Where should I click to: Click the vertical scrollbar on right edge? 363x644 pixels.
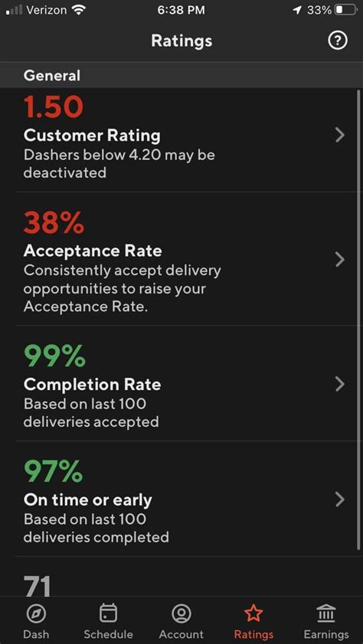[359, 318]
